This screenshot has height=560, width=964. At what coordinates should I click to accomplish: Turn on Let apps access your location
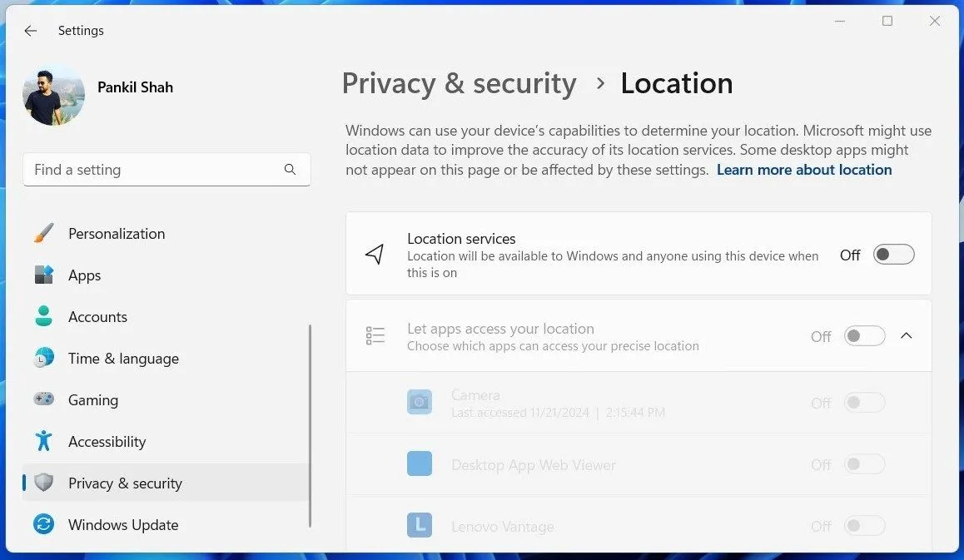(864, 335)
